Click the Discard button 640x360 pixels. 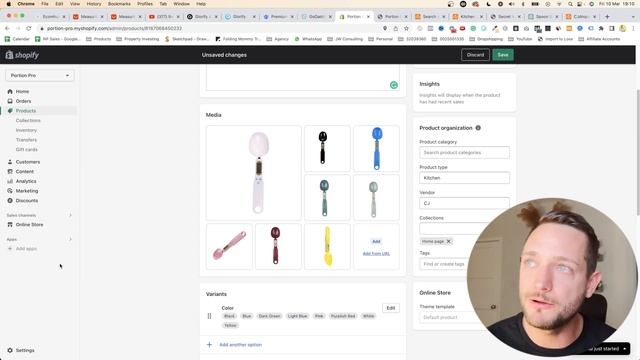pos(475,55)
